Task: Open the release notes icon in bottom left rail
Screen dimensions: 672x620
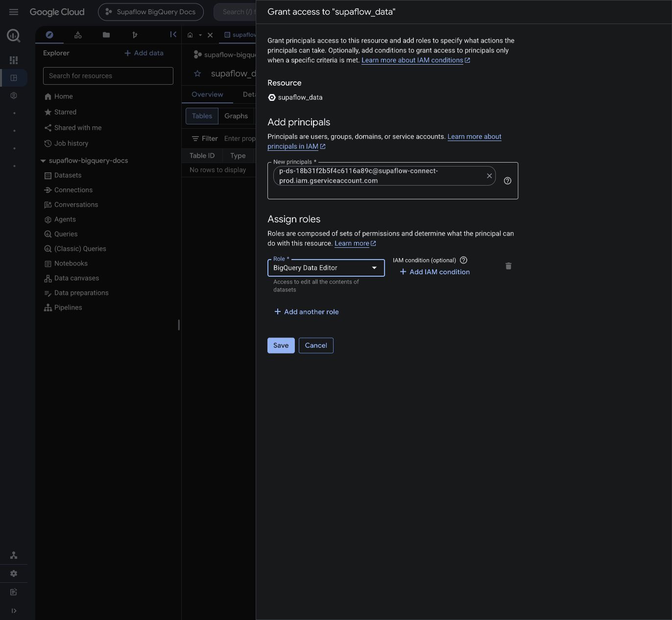Action: click(14, 592)
